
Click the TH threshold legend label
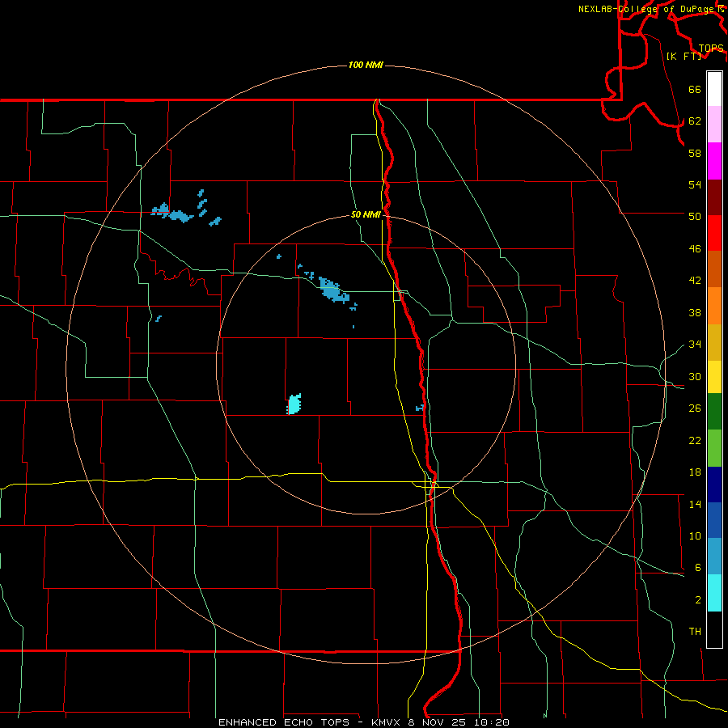click(x=695, y=632)
